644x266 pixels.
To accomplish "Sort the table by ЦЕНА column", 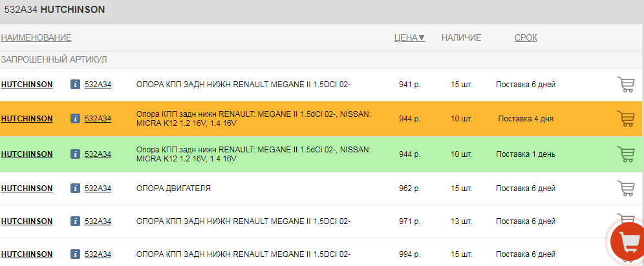I will [x=409, y=37].
